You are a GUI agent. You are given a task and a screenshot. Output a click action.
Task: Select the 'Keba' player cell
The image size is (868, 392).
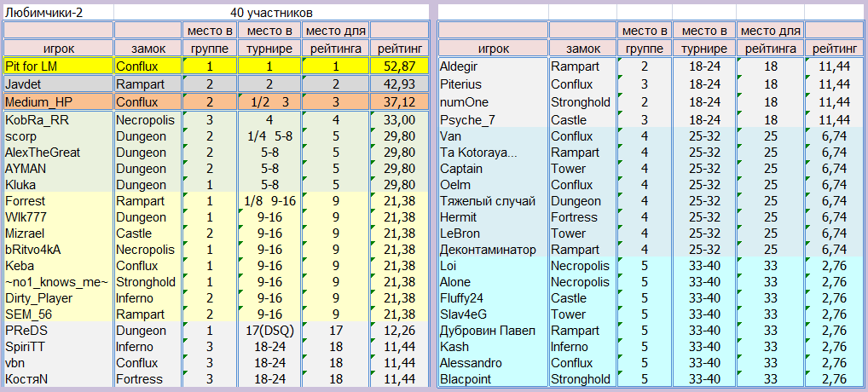click(58, 265)
